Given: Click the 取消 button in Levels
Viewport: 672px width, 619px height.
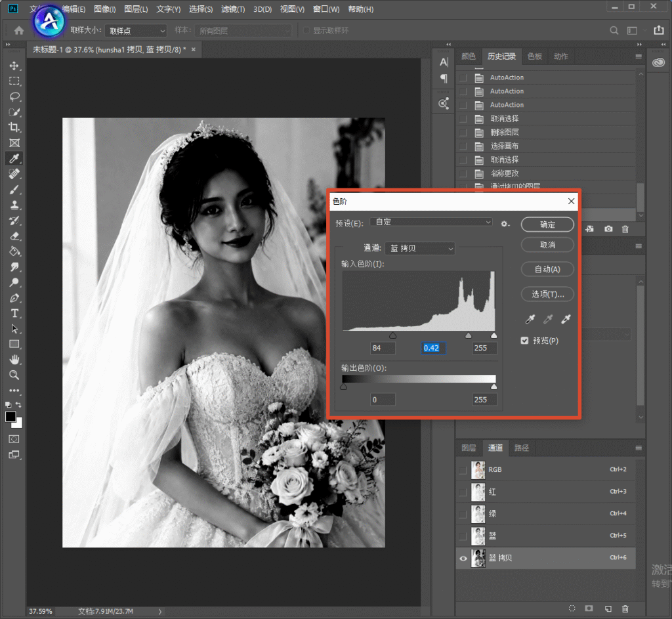Looking at the screenshot, I should click(547, 245).
